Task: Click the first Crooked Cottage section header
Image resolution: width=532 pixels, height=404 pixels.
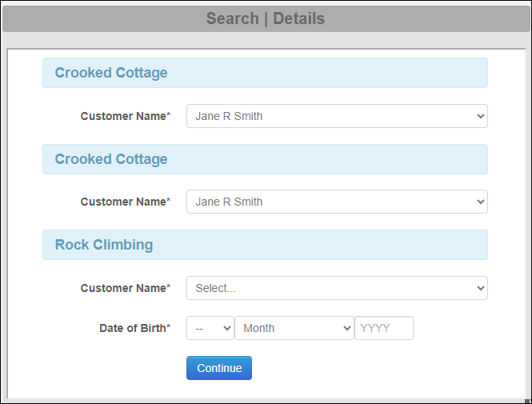Action: [265, 73]
